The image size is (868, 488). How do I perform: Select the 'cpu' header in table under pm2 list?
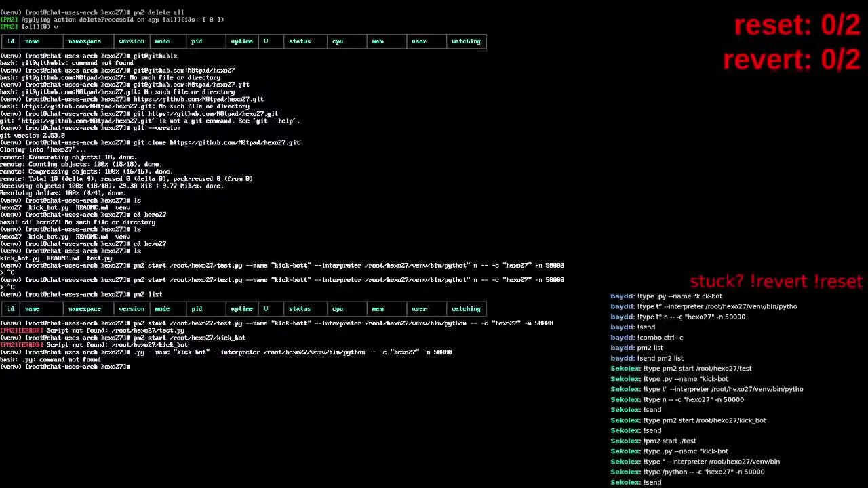coord(338,309)
